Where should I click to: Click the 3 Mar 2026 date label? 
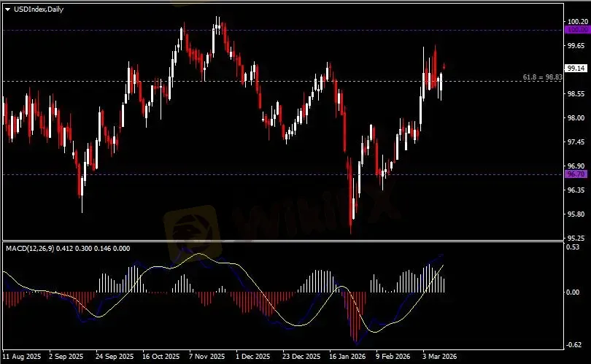point(439,357)
